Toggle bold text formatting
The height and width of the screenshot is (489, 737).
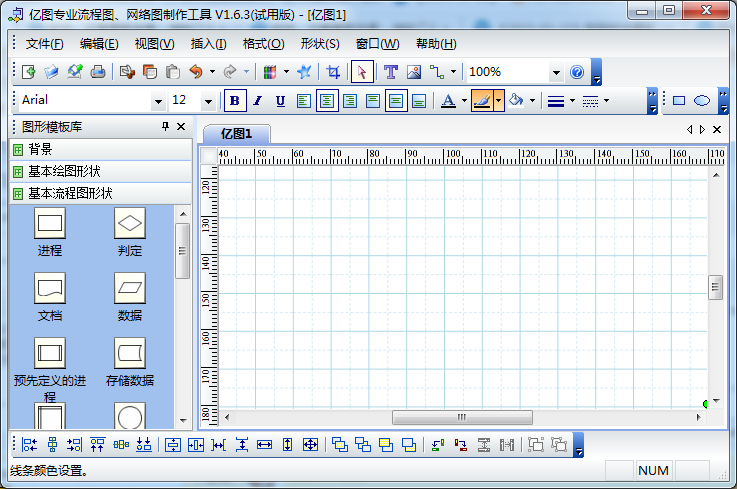(235, 100)
